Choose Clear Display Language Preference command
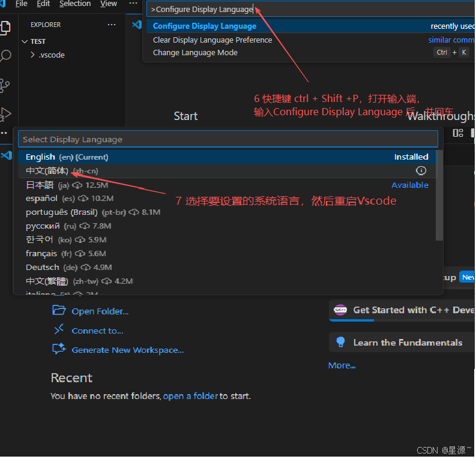Viewport: 476px width, 459px height. click(310, 40)
